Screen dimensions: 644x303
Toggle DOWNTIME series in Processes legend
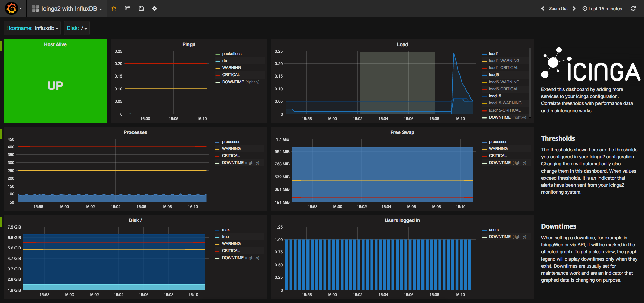click(x=233, y=163)
